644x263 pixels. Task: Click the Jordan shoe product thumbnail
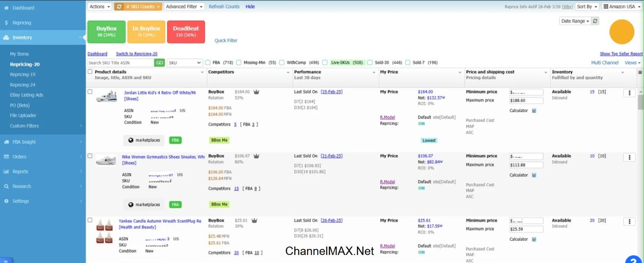107,96
